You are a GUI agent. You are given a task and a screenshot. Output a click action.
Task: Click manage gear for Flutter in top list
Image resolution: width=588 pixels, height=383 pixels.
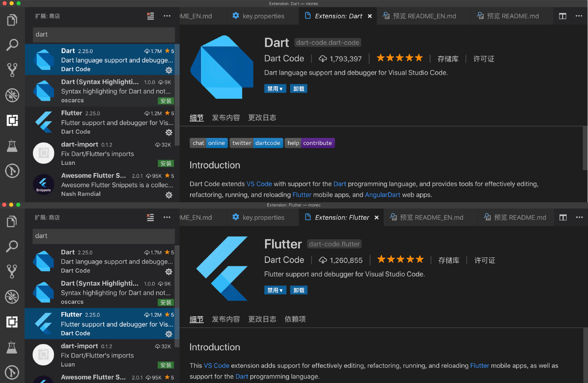coord(169,132)
